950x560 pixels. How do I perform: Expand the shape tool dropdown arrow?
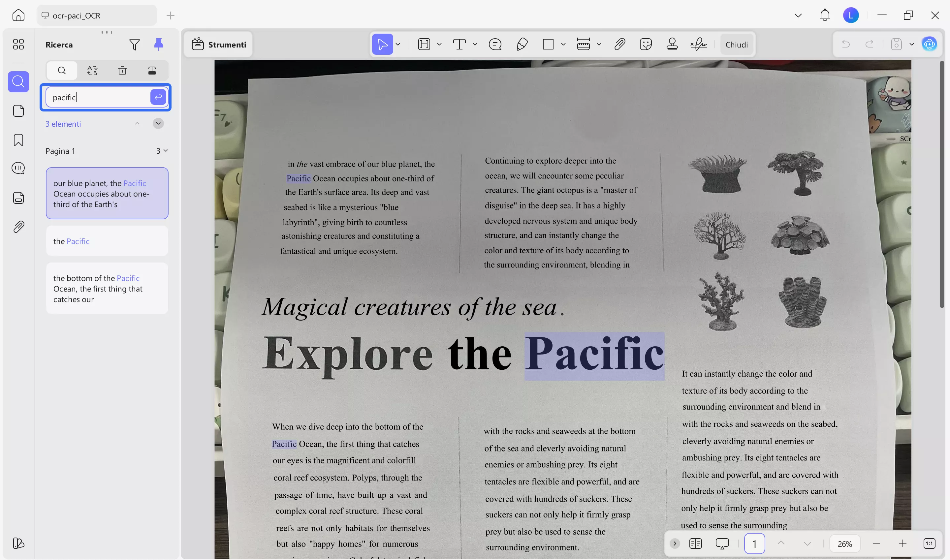tap(563, 45)
